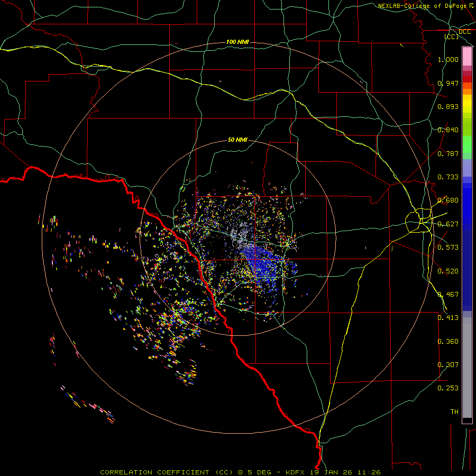Click the 0.253 scale value

pos(448,388)
